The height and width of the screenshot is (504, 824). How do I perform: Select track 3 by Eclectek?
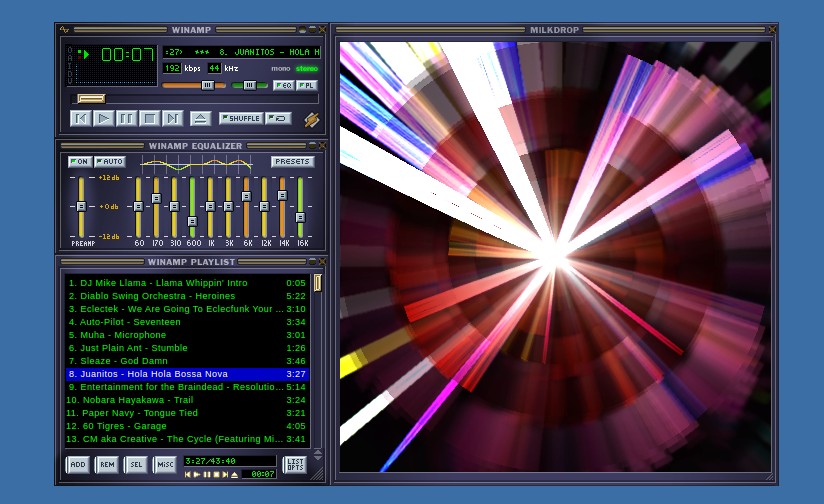(187, 309)
